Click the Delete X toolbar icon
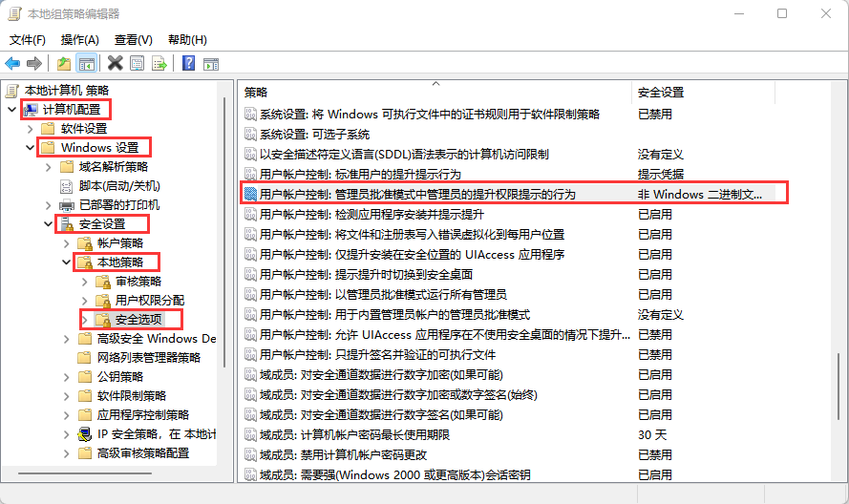This screenshot has width=849, height=504. (x=115, y=63)
